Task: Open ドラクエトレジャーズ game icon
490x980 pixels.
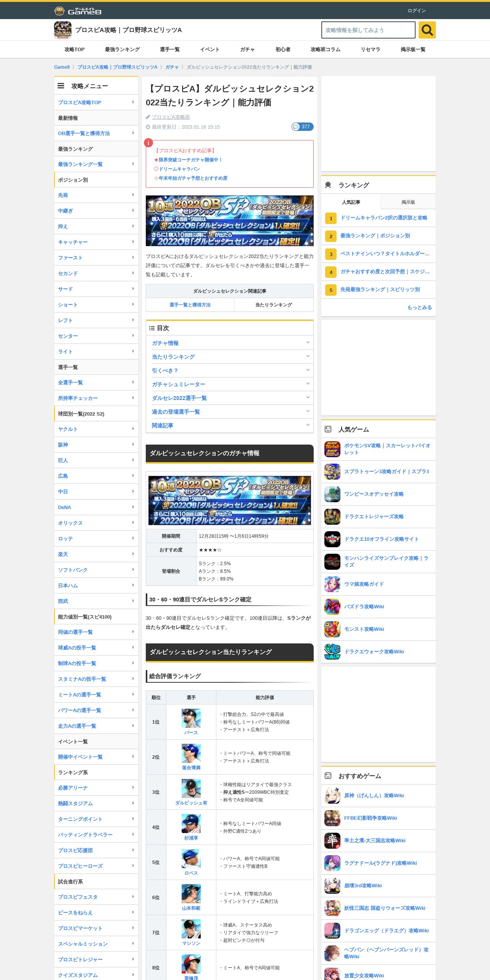Action: pyautogui.click(x=332, y=517)
